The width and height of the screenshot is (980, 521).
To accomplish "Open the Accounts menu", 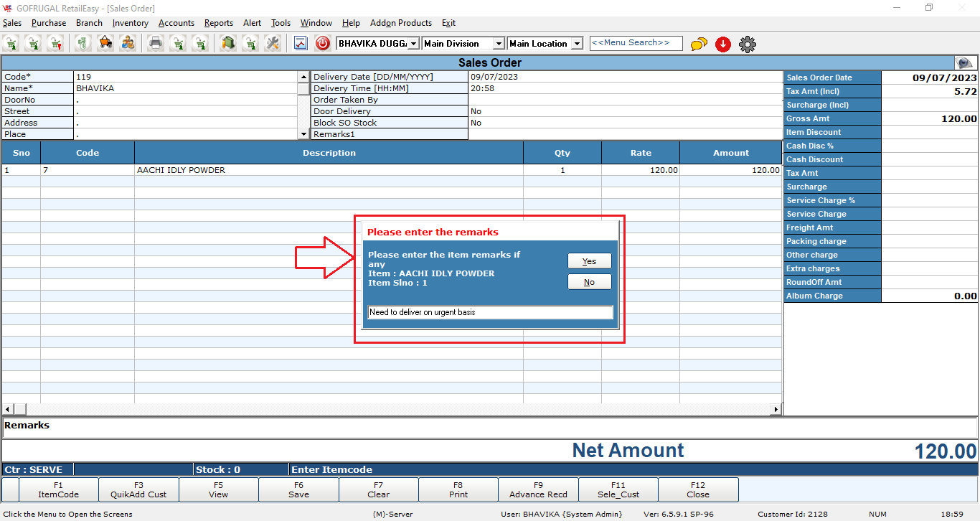I will [x=176, y=23].
